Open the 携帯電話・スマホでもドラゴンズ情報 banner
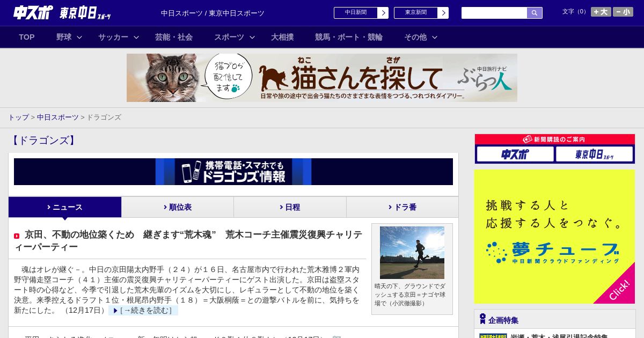 pos(233,172)
